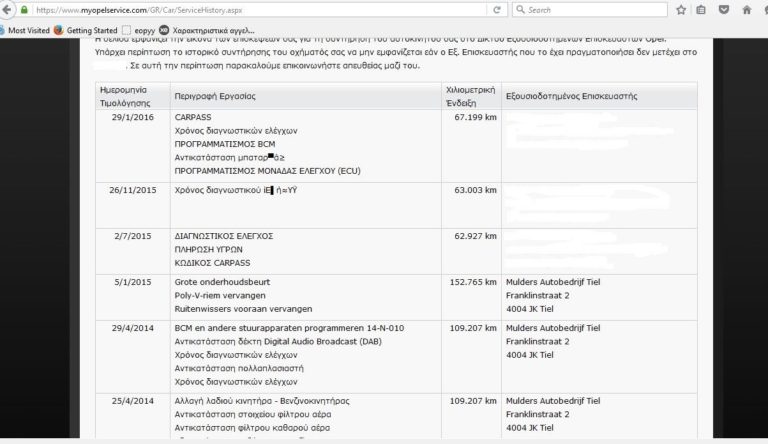Click the green padlock site security icon
The width and height of the screenshot is (768, 444).
pos(24,10)
